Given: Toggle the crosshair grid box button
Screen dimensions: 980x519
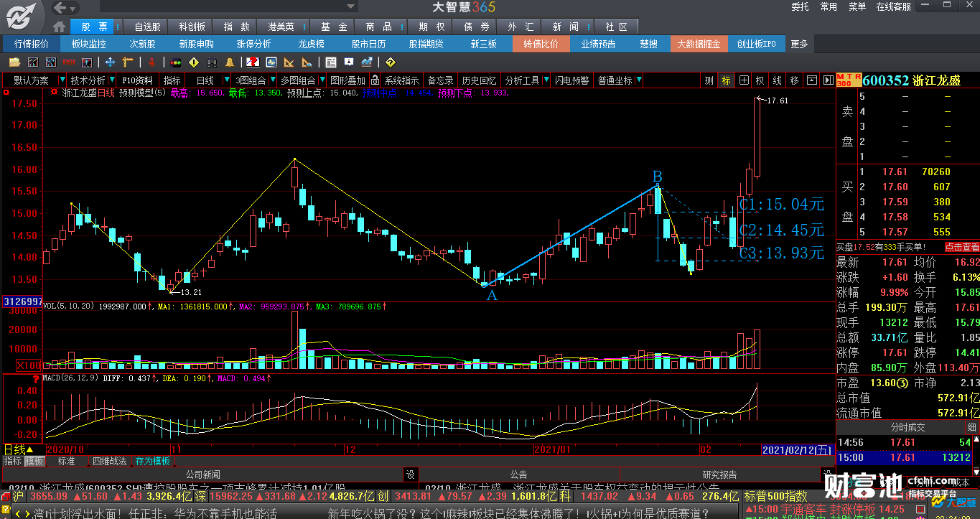Looking at the screenshot, I should click(744, 80).
